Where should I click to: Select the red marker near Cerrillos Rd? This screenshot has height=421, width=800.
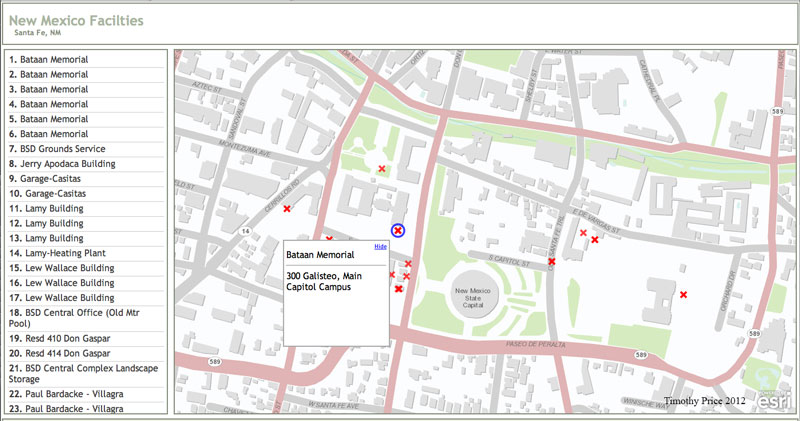pyautogui.click(x=287, y=209)
